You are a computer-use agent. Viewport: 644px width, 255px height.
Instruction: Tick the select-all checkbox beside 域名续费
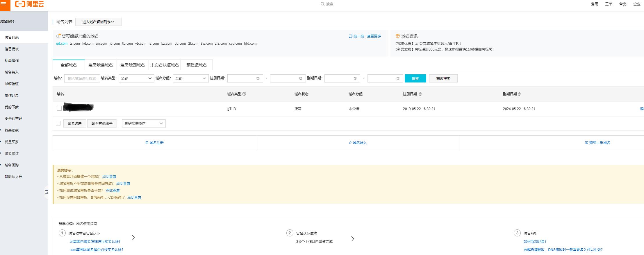point(58,123)
